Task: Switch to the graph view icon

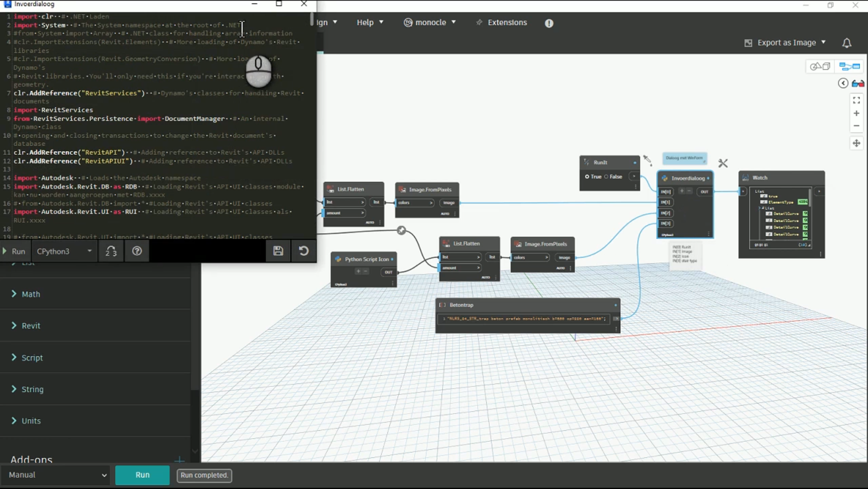Action: [x=849, y=66]
